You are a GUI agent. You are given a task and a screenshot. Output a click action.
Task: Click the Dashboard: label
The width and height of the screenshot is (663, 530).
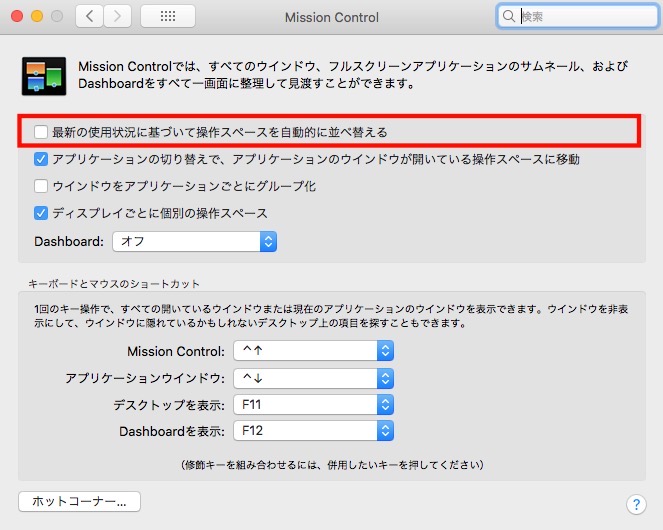coord(69,242)
